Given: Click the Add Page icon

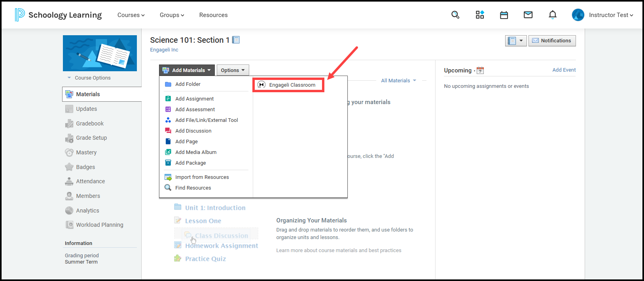Looking at the screenshot, I should coord(168,142).
